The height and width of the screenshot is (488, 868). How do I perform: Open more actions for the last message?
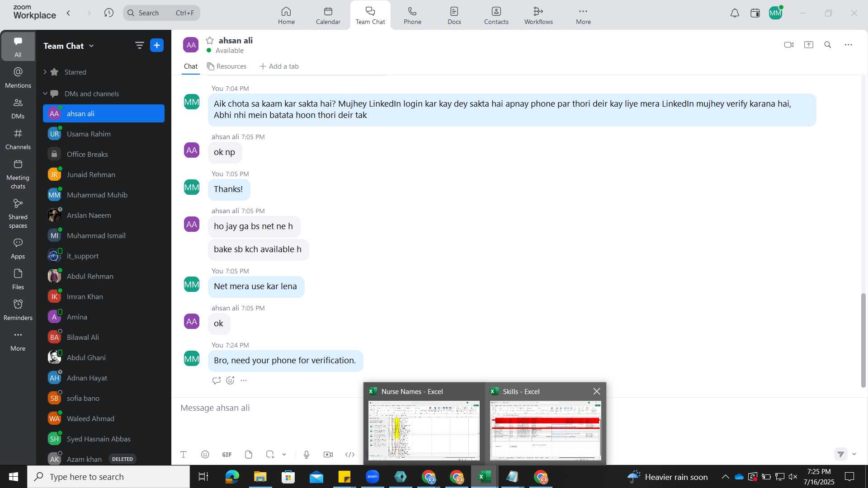[x=244, y=380]
